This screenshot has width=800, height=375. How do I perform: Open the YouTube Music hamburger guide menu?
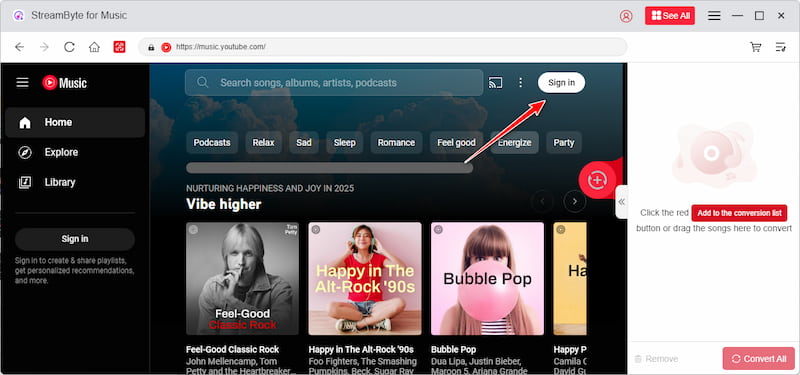22,83
